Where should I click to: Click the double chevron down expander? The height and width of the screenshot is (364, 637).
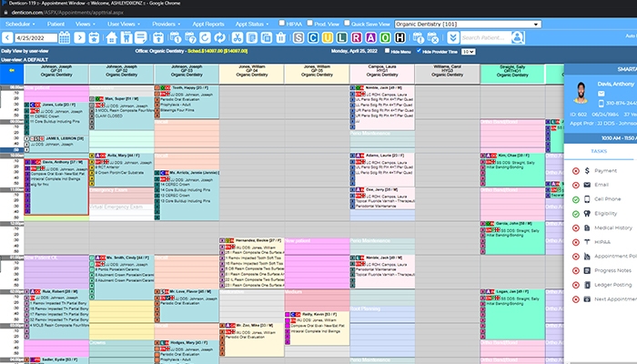coord(452,38)
